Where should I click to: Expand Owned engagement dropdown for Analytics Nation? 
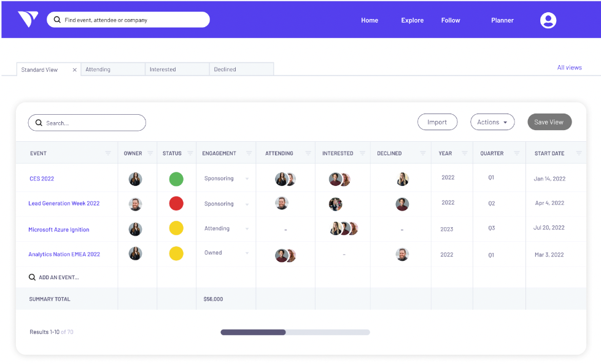[247, 254]
